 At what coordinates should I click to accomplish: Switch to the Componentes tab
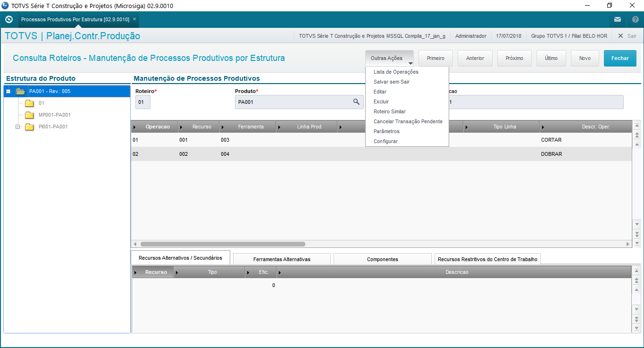[x=383, y=259]
